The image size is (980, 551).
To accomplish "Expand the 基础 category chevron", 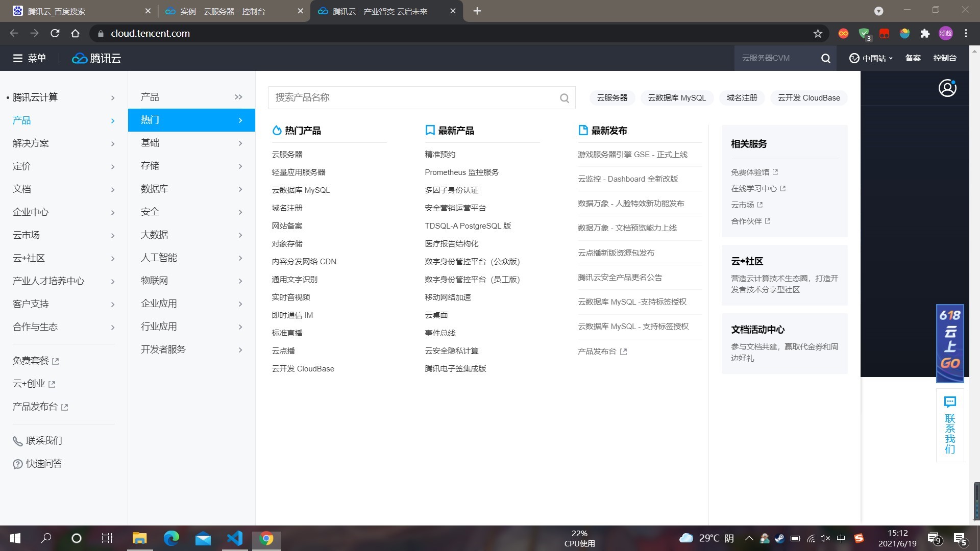I will click(x=240, y=143).
